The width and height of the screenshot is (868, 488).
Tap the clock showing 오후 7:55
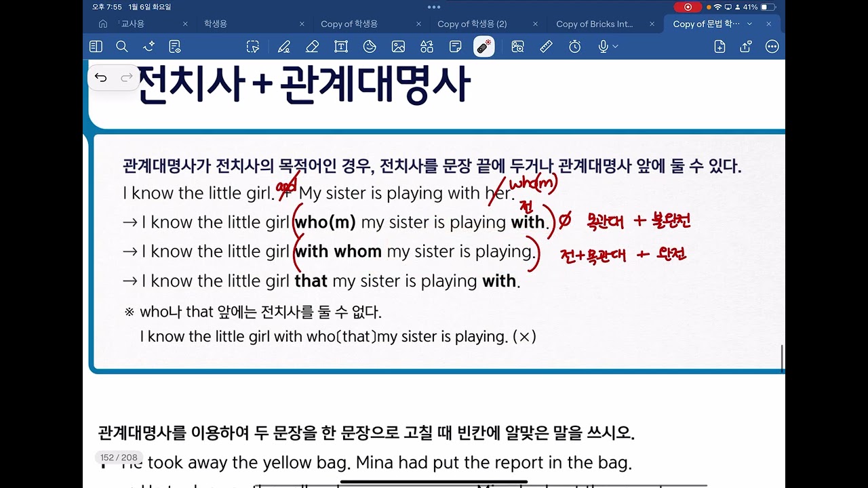coord(107,7)
